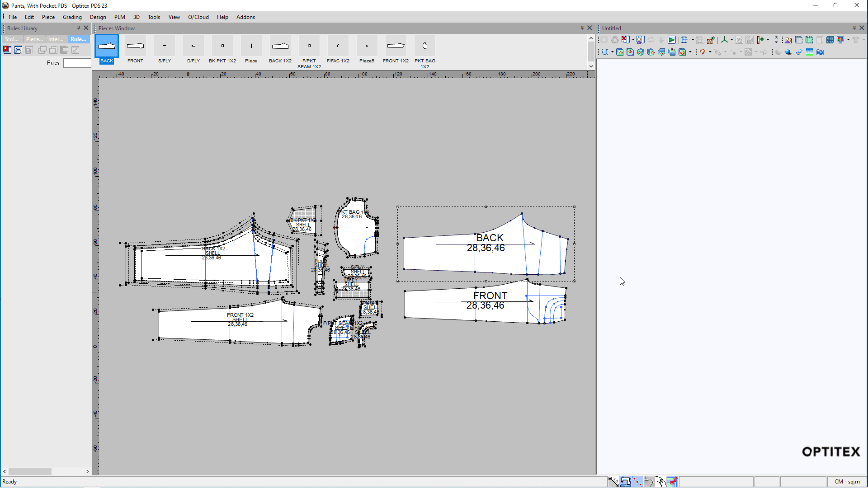Open the Grading menu
This screenshot has height=488, width=868.
tap(72, 17)
